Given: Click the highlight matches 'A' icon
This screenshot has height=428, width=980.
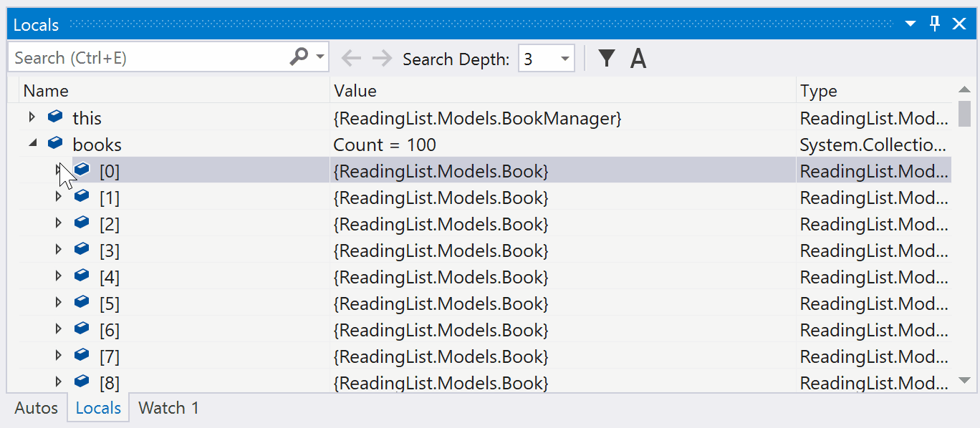Looking at the screenshot, I should tap(638, 57).
